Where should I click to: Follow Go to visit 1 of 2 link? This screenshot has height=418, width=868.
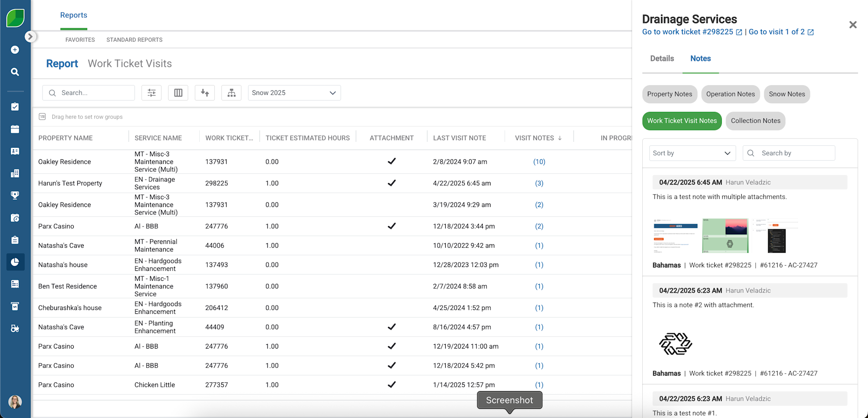point(781,32)
